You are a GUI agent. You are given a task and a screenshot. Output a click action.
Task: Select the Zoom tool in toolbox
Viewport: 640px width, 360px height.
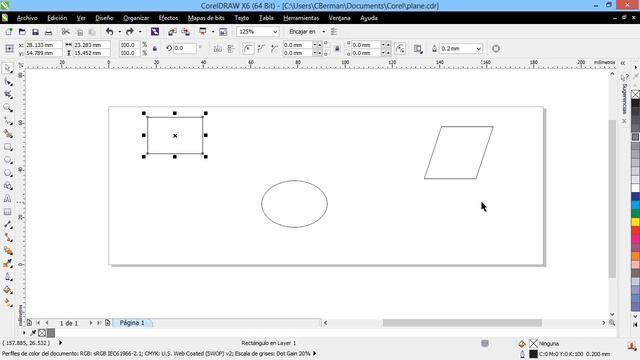tap(8, 108)
